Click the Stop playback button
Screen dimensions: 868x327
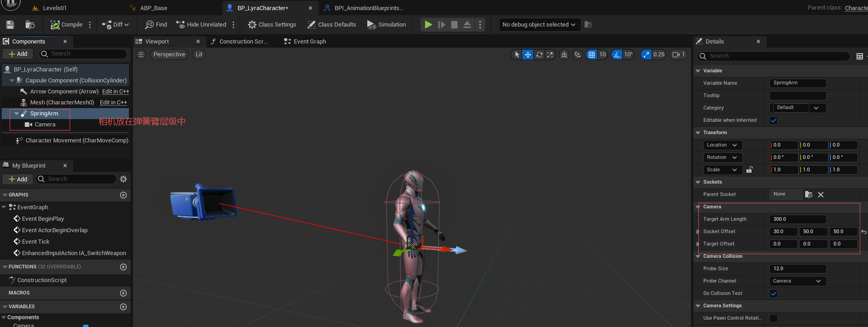[x=454, y=25]
